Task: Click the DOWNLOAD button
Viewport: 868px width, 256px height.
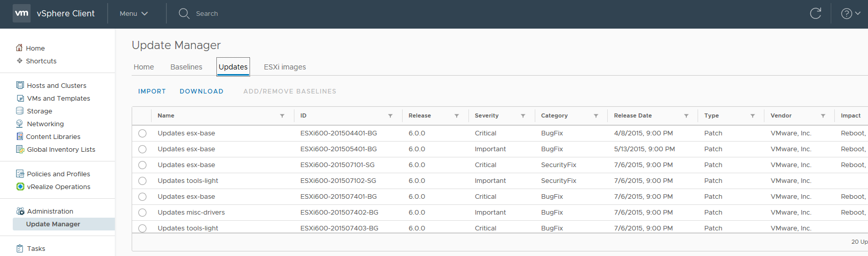Action: click(x=202, y=91)
